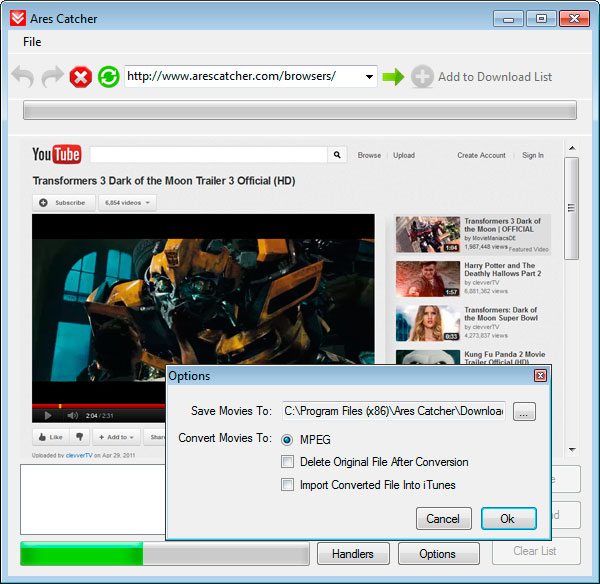Image resolution: width=600 pixels, height=584 pixels.
Task: Click the video's red progress bar
Action: pos(99,406)
